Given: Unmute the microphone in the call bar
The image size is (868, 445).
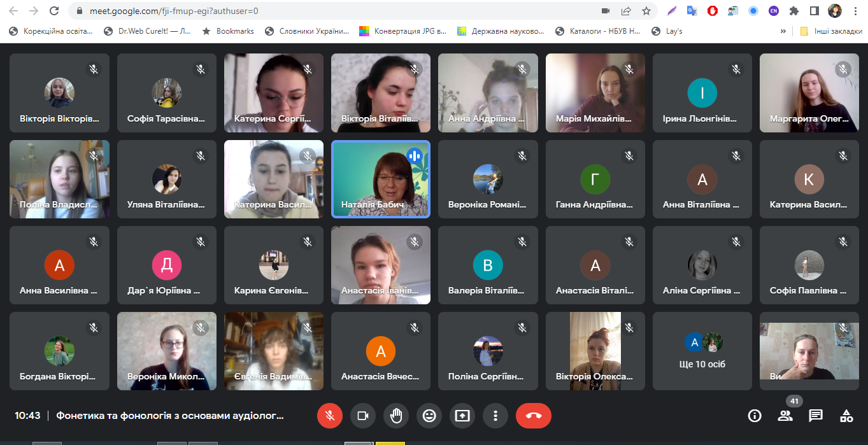Looking at the screenshot, I should [x=329, y=416].
